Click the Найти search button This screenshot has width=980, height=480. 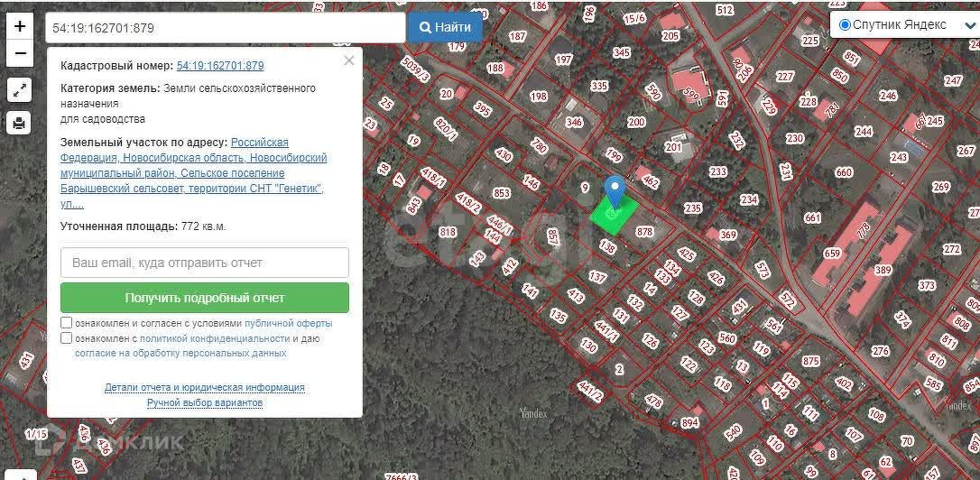coord(445,27)
